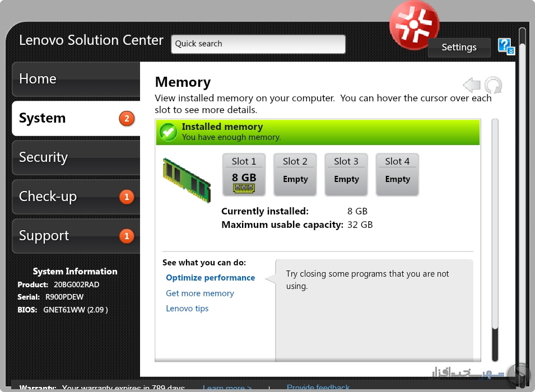Viewport: 535px width, 392px height.
Task: Select the empty Slot 3
Action: click(346, 175)
